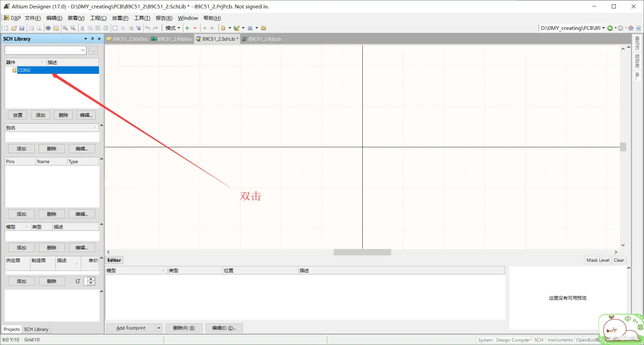Switch to the 89C51_2.SchDoc tab
The width and height of the screenshot is (644, 345).
pos(127,39)
